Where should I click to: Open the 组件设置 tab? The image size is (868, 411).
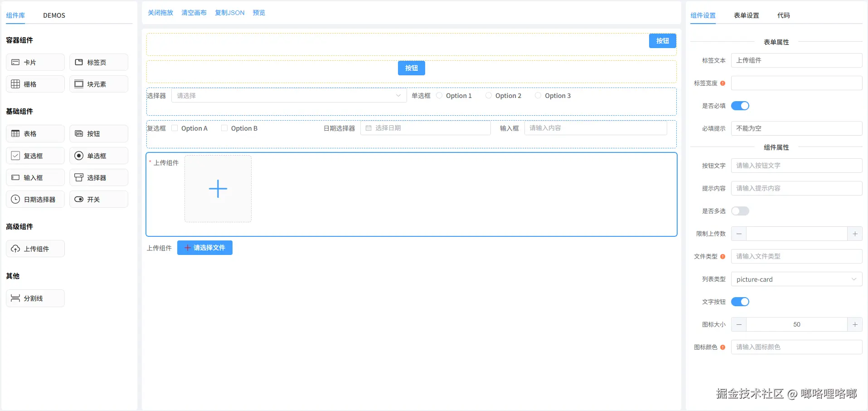703,15
